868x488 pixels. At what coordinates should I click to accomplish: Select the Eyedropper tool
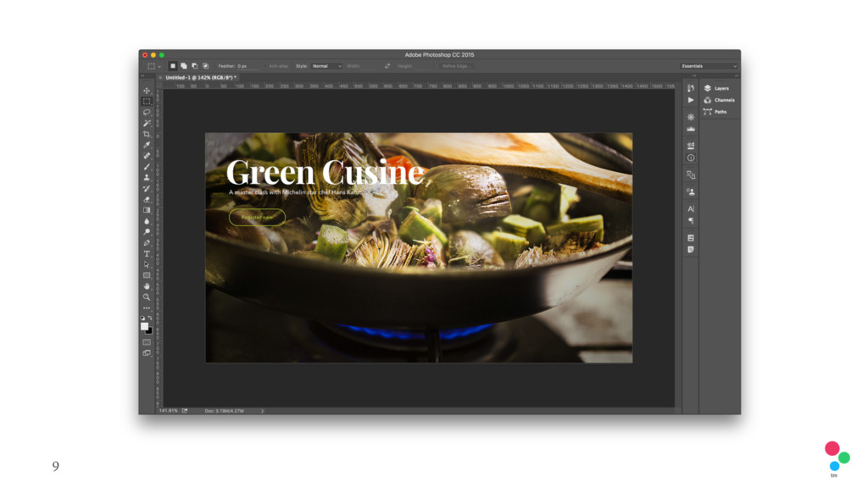click(147, 145)
